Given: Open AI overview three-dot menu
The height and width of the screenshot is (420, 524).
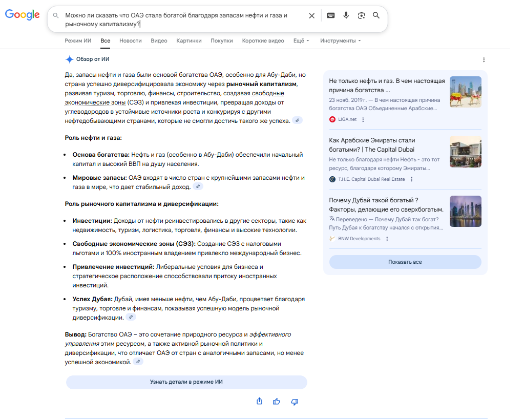Looking at the screenshot, I should [484, 60].
